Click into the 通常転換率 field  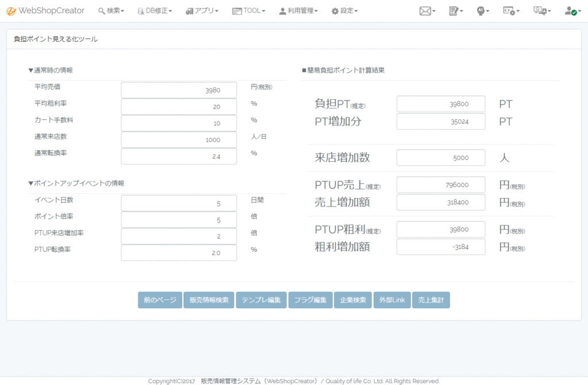click(179, 156)
